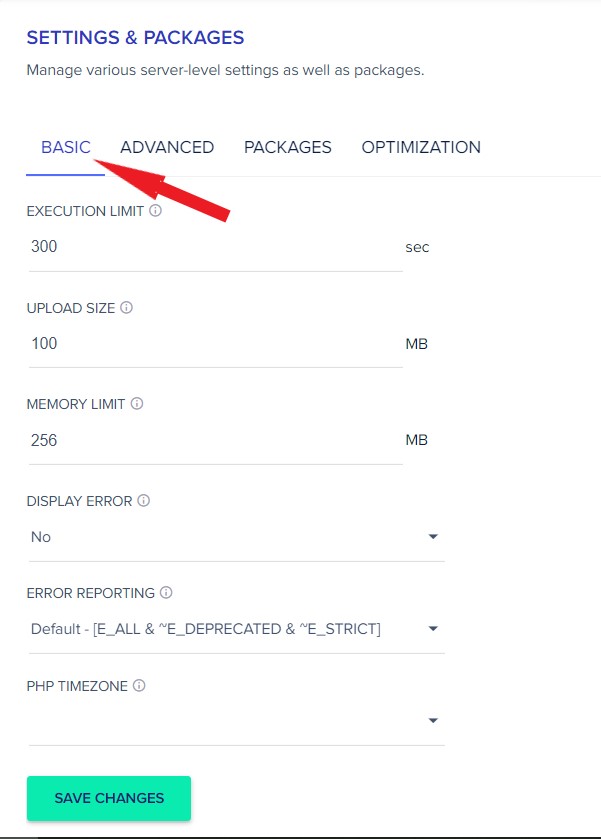
Task: Click the Save Changes button
Action: [109, 798]
